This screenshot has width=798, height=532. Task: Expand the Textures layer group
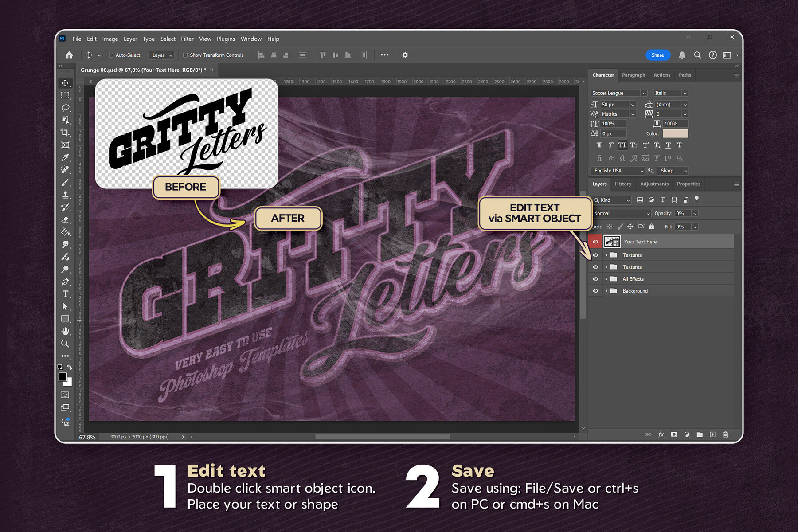click(x=606, y=255)
